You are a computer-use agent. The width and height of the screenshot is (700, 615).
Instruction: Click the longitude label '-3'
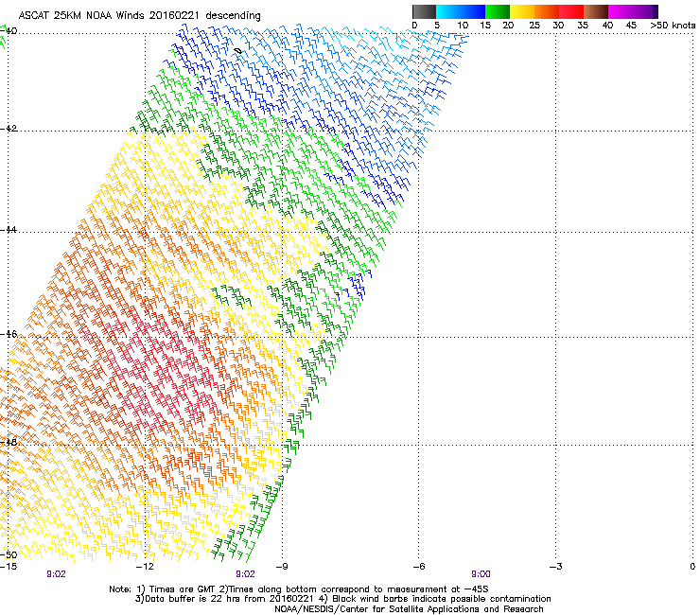pos(555,567)
